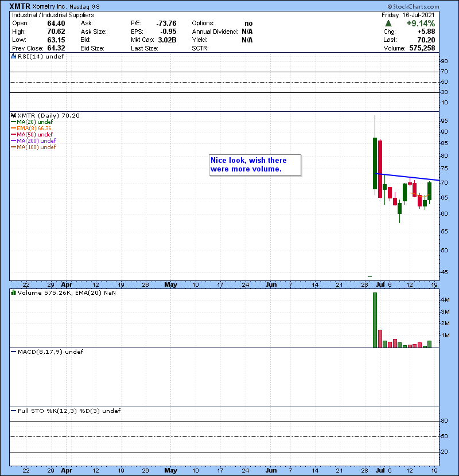
Task: Click the tall green first-day candlestick
Action: click(375, 163)
